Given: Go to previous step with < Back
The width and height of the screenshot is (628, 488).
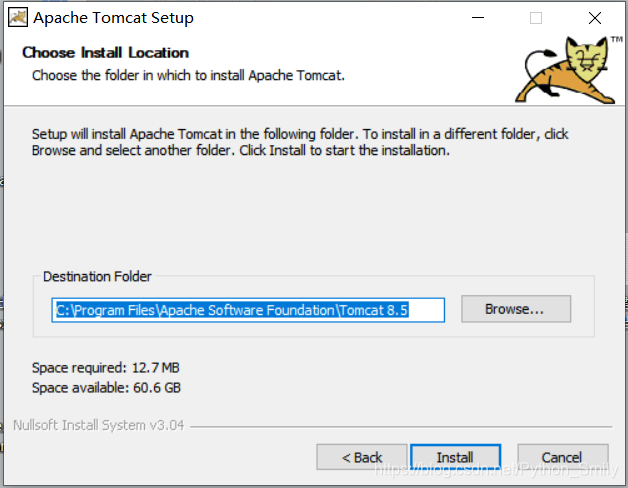Looking at the screenshot, I should pyautogui.click(x=362, y=457).
